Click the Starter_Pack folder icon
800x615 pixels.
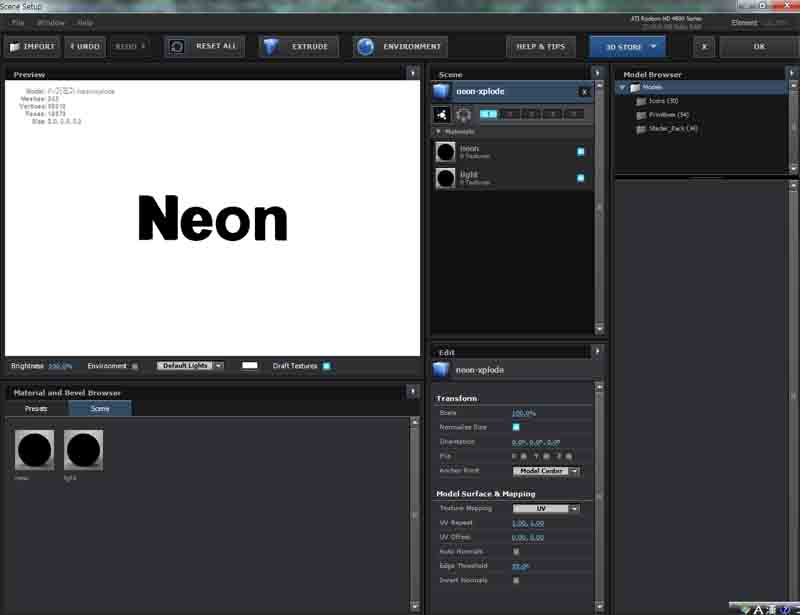pos(641,129)
